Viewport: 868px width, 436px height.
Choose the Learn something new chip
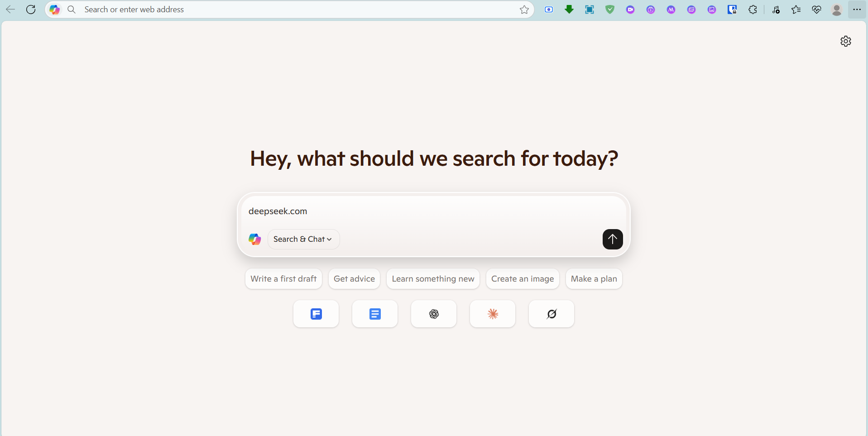pos(433,279)
